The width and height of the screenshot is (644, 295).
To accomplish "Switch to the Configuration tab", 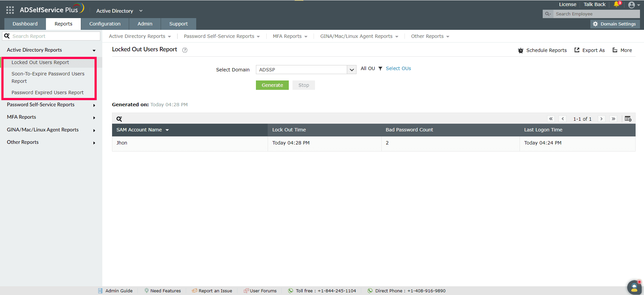I will point(105,24).
